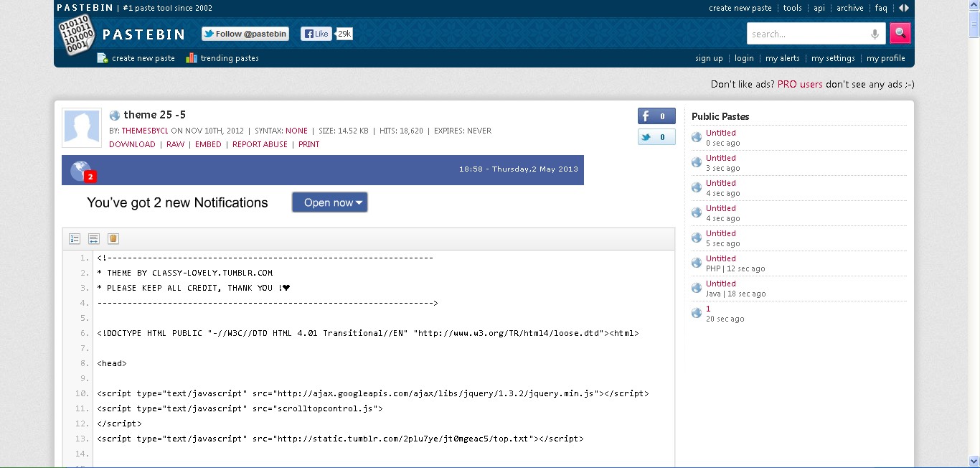The image size is (980, 468).
Task: Click the Facebook like count 29k
Action: (x=344, y=34)
